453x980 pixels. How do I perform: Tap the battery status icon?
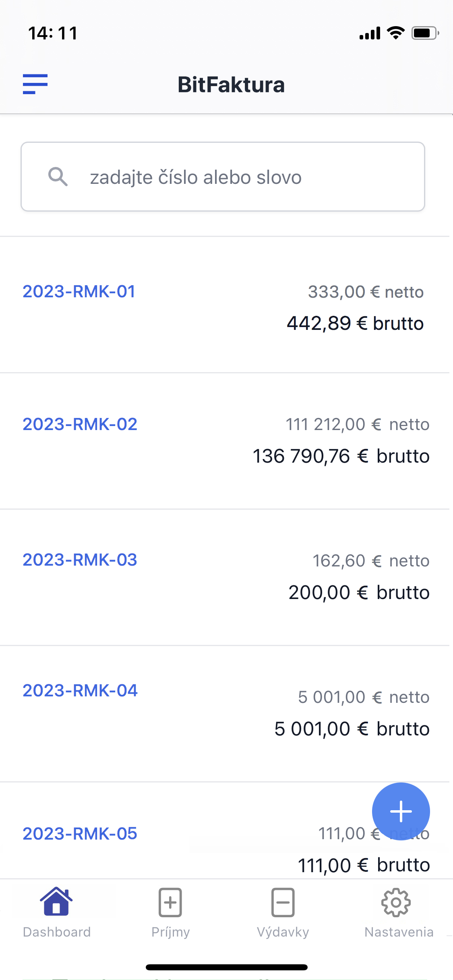coord(425,33)
